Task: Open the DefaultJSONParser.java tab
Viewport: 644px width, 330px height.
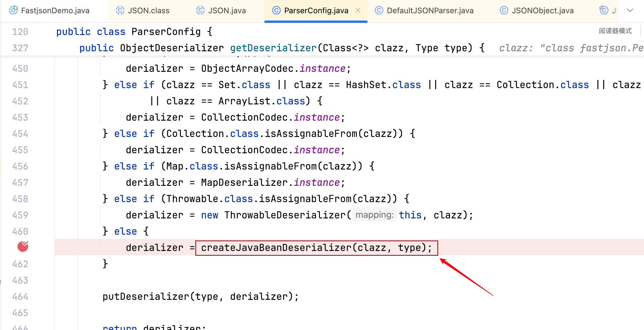Action: click(430, 11)
